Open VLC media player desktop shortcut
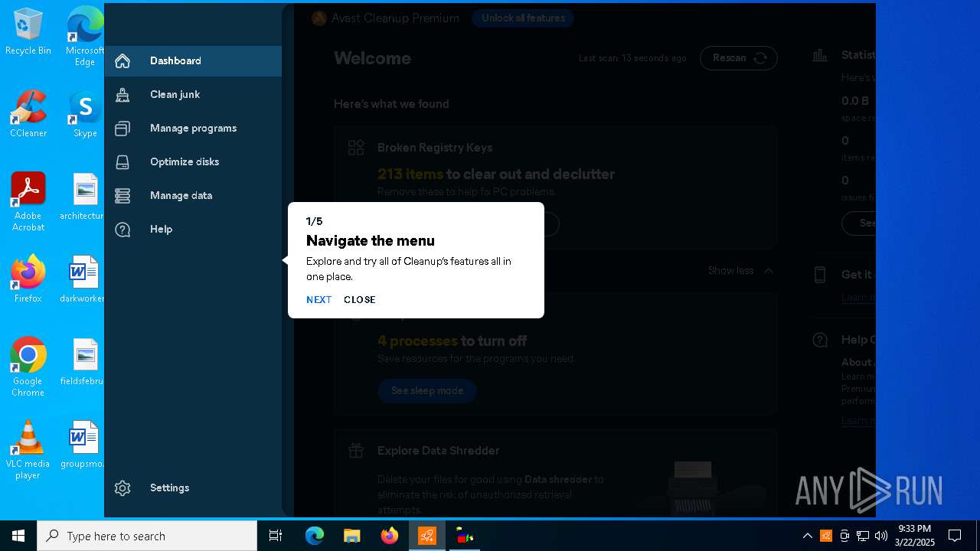This screenshot has height=551, width=980. 28,450
